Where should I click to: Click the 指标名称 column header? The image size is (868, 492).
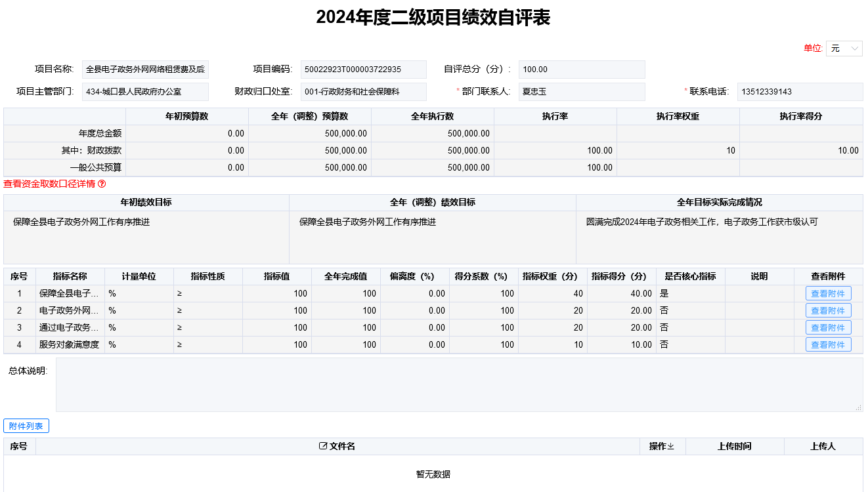(x=70, y=277)
